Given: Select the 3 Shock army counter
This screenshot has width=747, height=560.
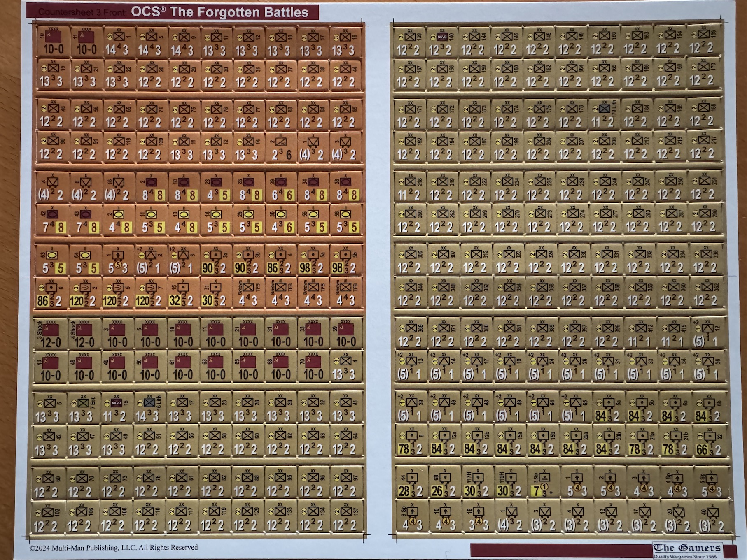Looking at the screenshot, I should pos(51,333).
